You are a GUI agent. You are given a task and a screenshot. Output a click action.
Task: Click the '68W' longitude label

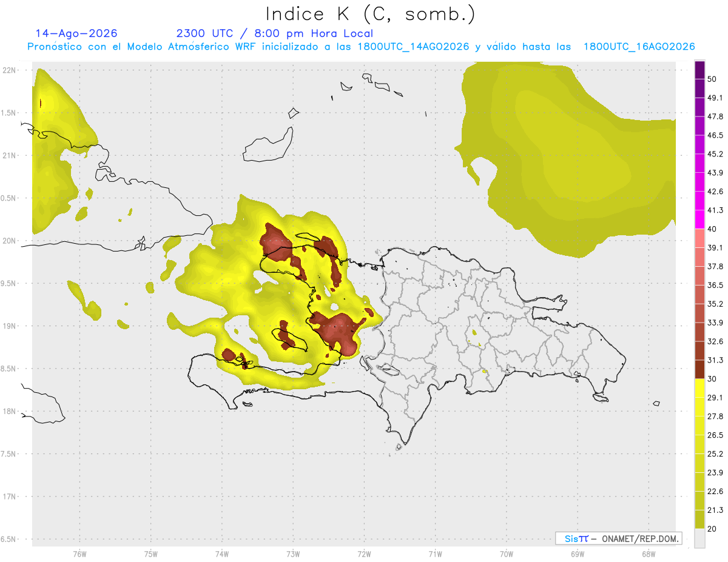648,554
